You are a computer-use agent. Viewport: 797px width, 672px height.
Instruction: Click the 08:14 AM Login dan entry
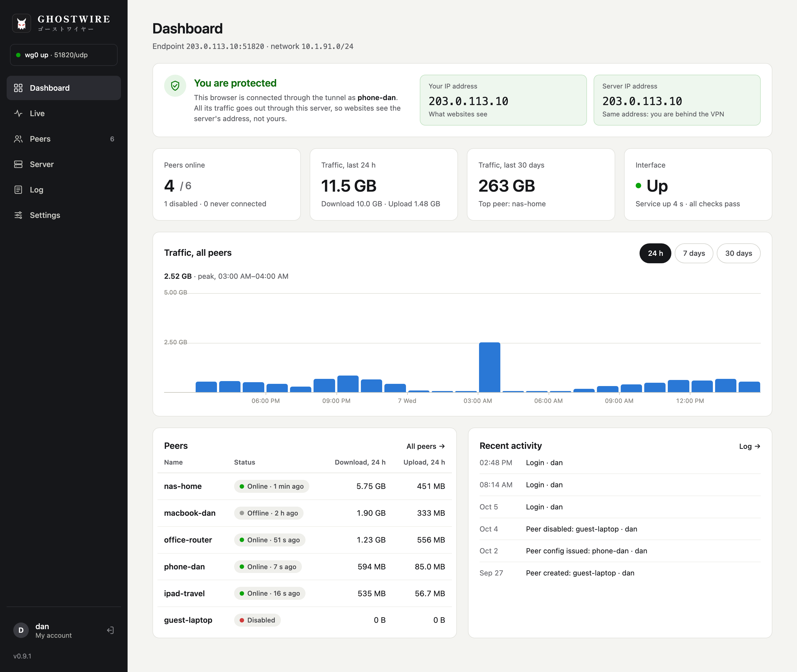[x=620, y=485]
